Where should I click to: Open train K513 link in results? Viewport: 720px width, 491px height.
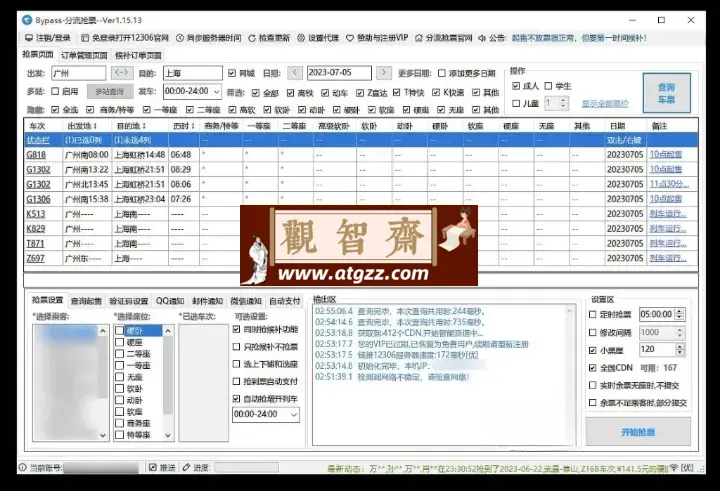pyautogui.click(x=35, y=214)
